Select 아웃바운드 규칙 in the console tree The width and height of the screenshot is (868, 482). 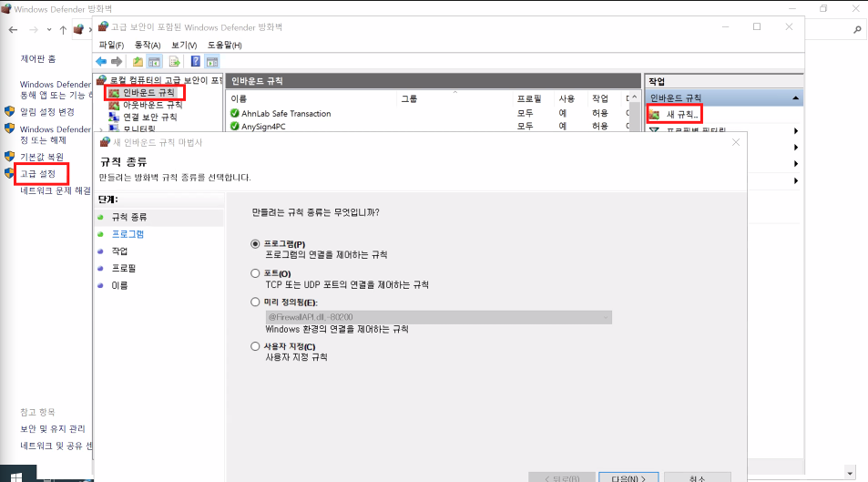tap(152, 105)
